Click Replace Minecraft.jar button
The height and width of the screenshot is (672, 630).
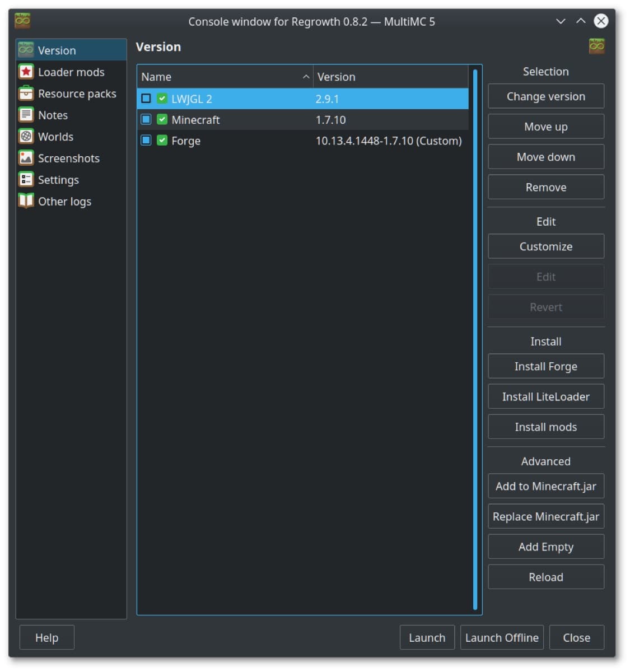pyautogui.click(x=546, y=516)
